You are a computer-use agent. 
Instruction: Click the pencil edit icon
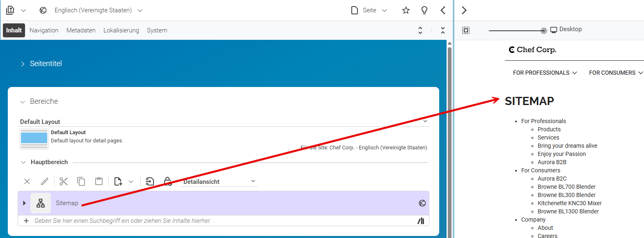coord(45,181)
